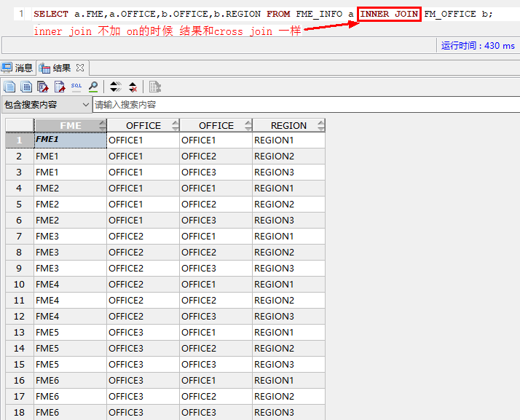Click the export sheet with red arrow icon
Screen dimensions: 520x420
tap(60, 87)
